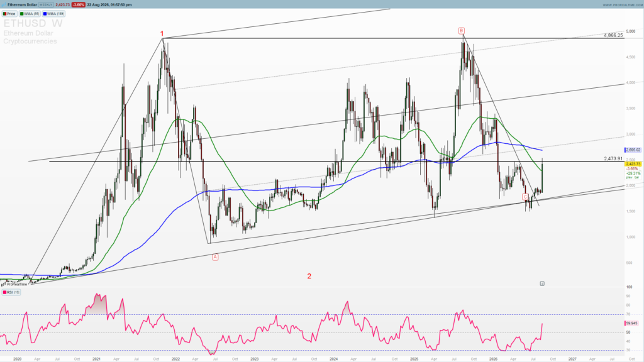The width and height of the screenshot is (644, 362).
Task: Select the red wave label 2 annotation
Action: 309,277
